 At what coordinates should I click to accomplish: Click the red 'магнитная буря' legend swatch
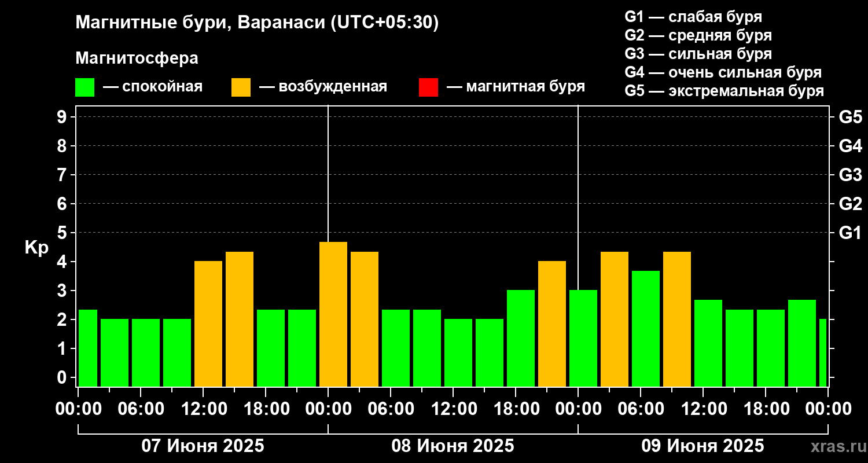pyautogui.click(x=428, y=87)
